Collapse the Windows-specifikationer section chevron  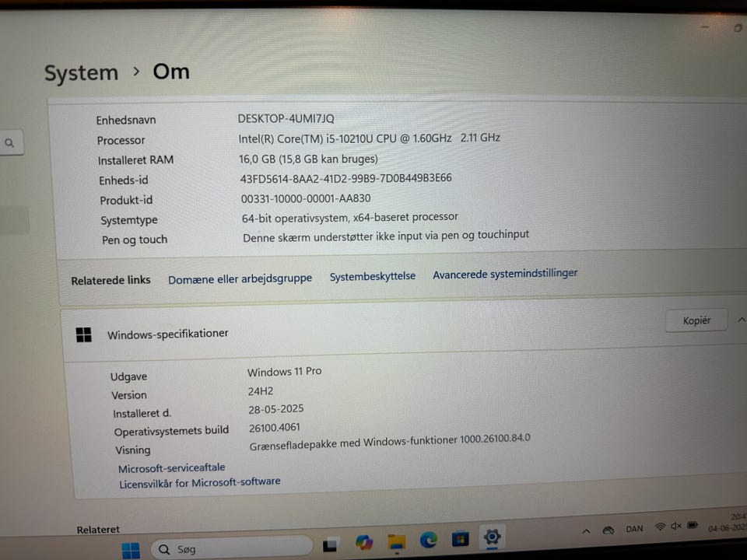coord(742,320)
